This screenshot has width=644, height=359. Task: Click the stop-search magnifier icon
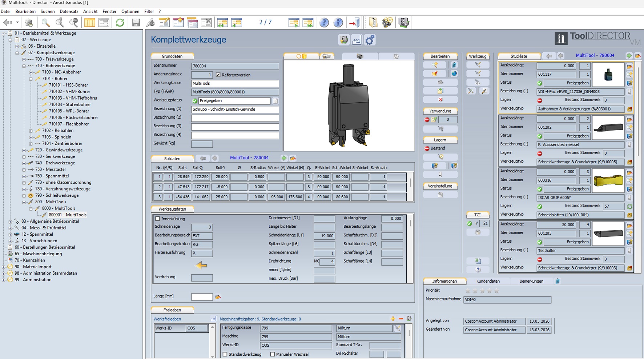tap(74, 23)
